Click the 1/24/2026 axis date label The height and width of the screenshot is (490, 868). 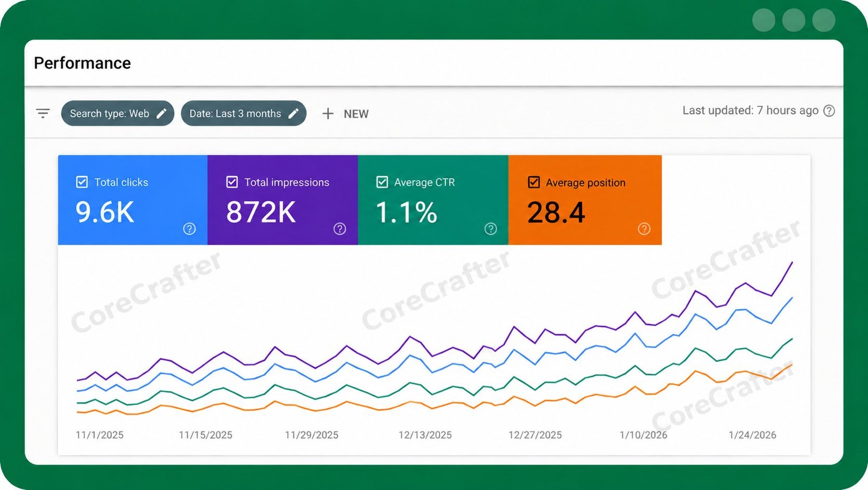click(x=752, y=435)
